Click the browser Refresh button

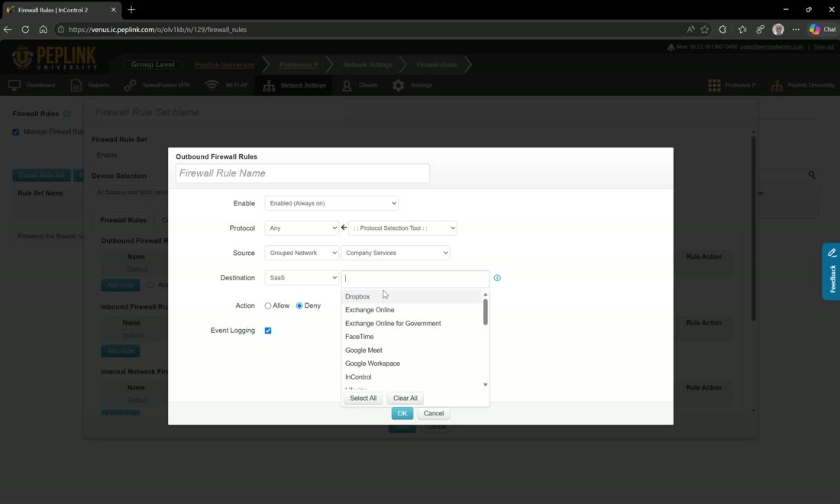tap(25, 30)
